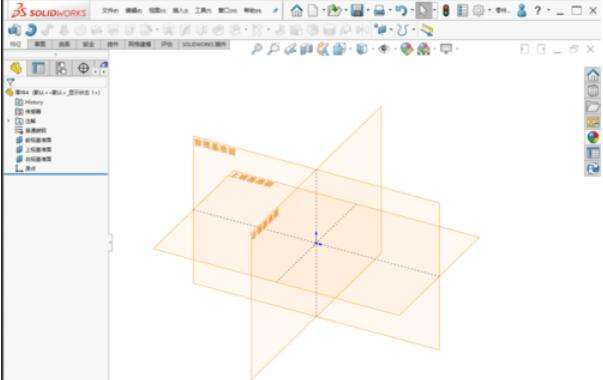This screenshot has width=603, height=380.
Task: Expand Reference Geometry dropdown arrow
Action: [x=391, y=30]
